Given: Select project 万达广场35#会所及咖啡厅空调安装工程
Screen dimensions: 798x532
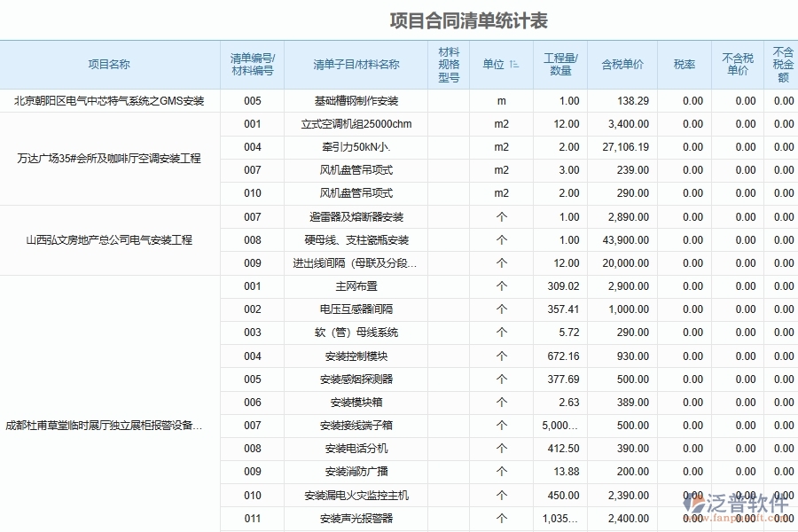Looking at the screenshot, I should pyautogui.click(x=109, y=159).
